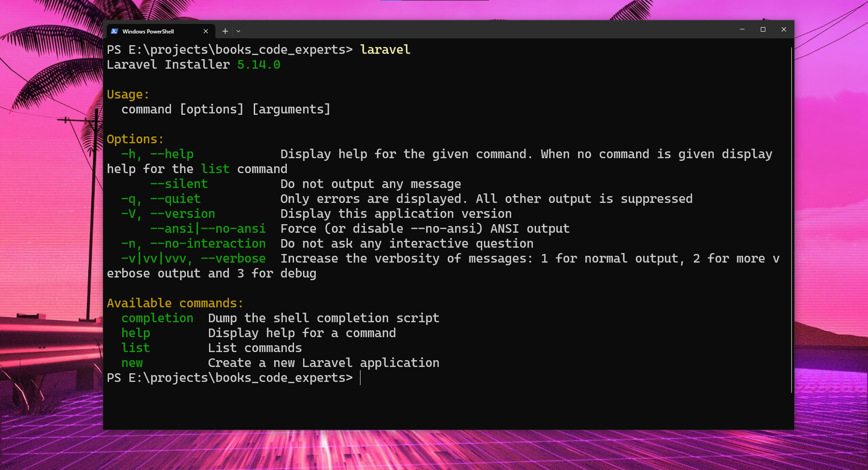Click the green 'list' available command
The width and height of the screenshot is (868, 470).
pos(135,348)
